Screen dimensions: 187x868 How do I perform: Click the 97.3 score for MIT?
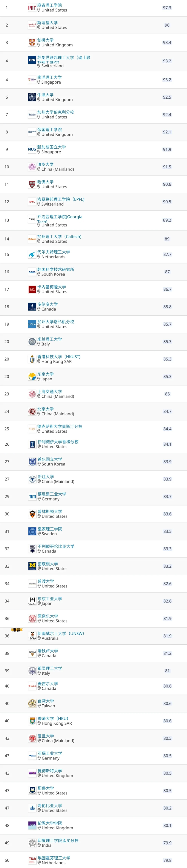click(x=167, y=8)
